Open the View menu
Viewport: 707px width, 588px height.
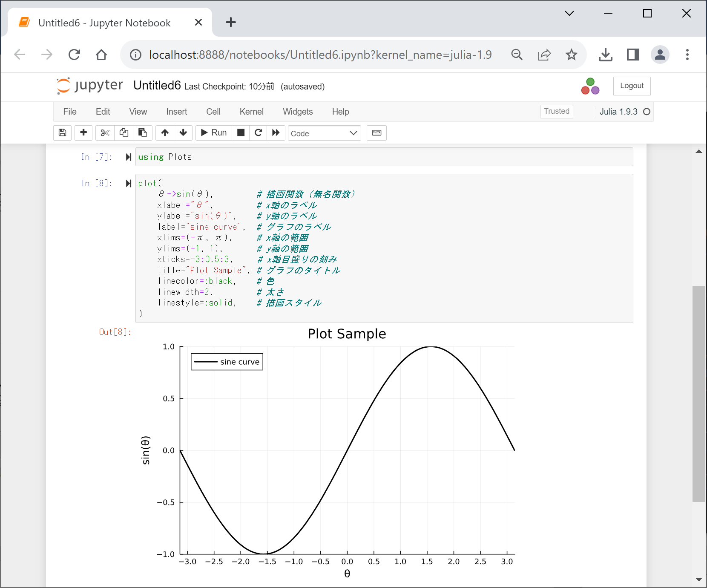click(138, 112)
